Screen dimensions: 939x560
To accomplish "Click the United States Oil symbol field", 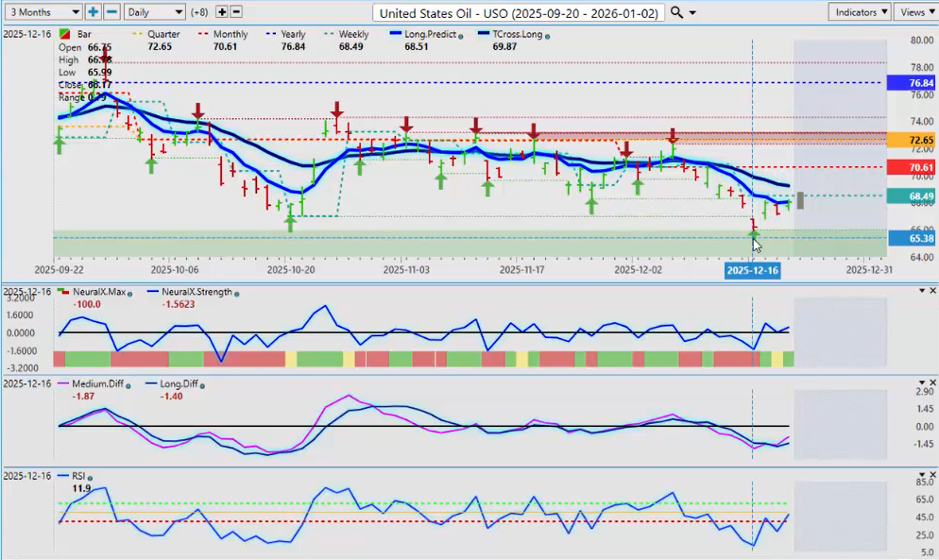I will 517,12.
